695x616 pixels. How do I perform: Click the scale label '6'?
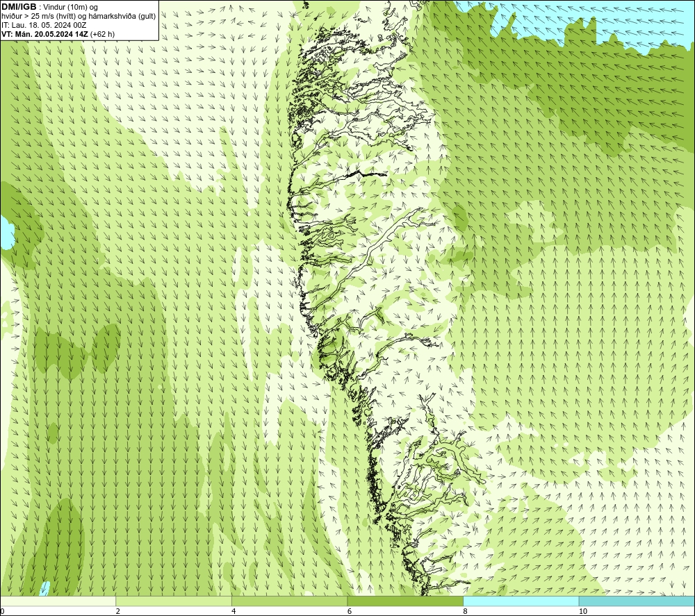coord(350,611)
